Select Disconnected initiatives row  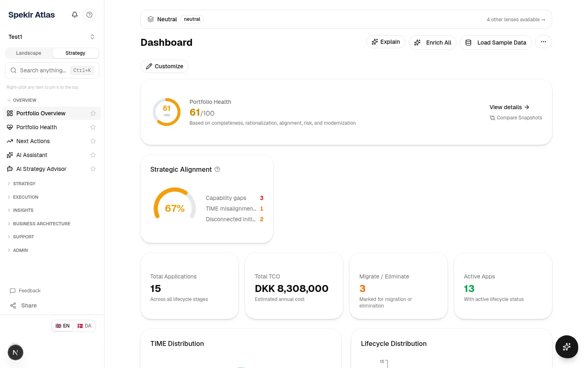coord(235,219)
